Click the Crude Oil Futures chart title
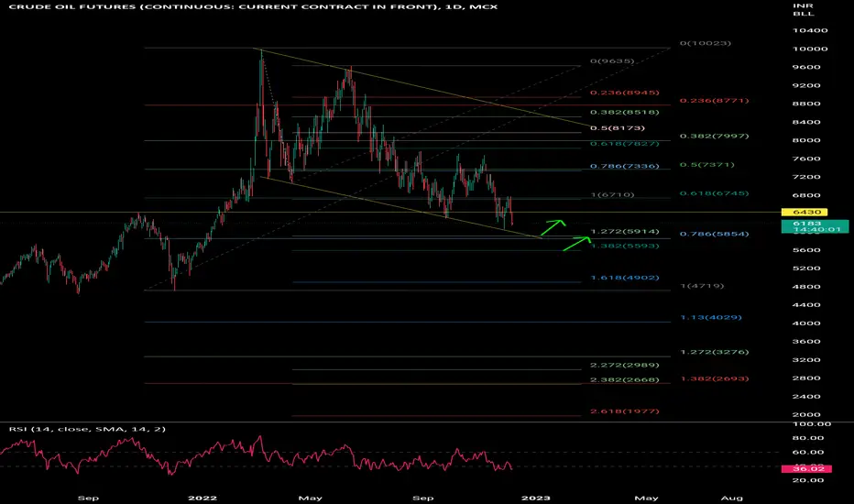854x504 pixels. (253, 7)
